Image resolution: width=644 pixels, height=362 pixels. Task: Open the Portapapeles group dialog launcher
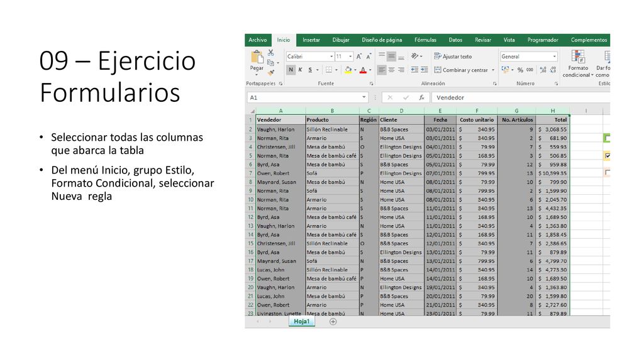[x=281, y=84]
